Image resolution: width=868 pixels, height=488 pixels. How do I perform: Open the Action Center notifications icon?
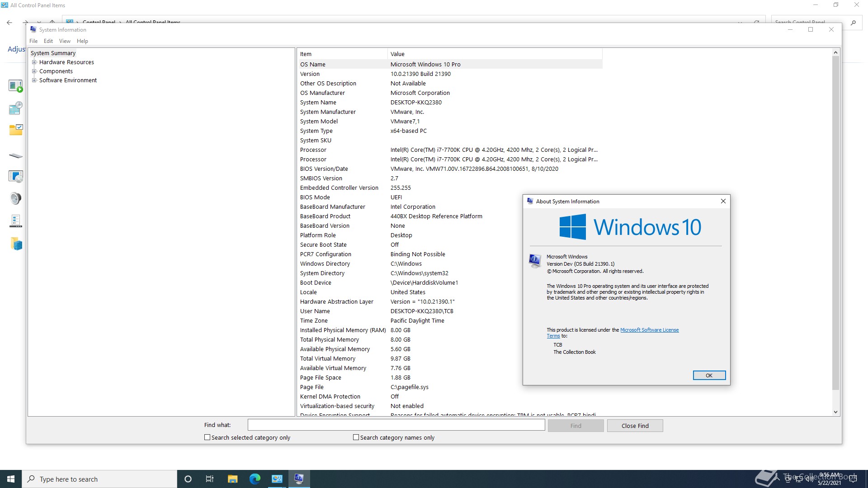[853, 479]
